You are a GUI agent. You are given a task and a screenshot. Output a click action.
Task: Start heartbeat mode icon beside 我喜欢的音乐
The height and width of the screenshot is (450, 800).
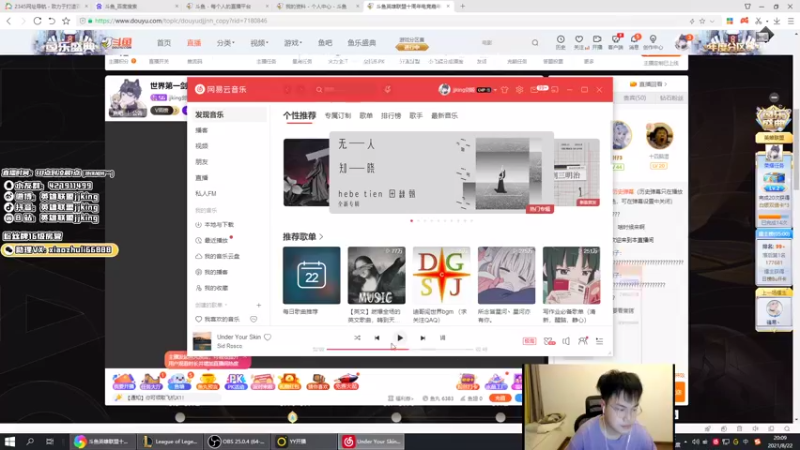pyautogui.click(x=254, y=319)
